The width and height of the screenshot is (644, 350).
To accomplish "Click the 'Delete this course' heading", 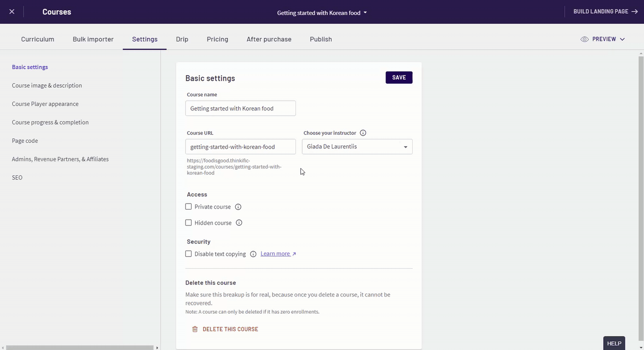I will click(210, 283).
